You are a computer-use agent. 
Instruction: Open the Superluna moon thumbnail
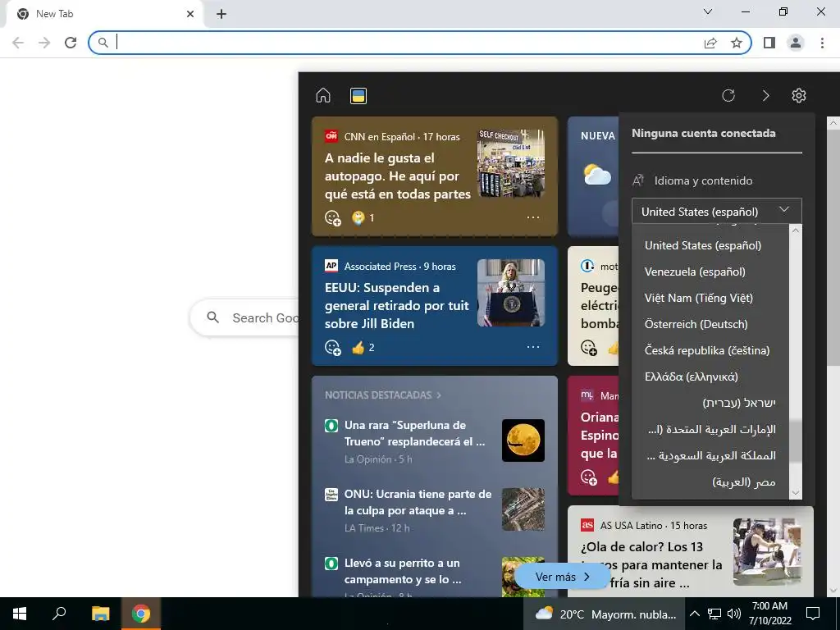point(523,441)
